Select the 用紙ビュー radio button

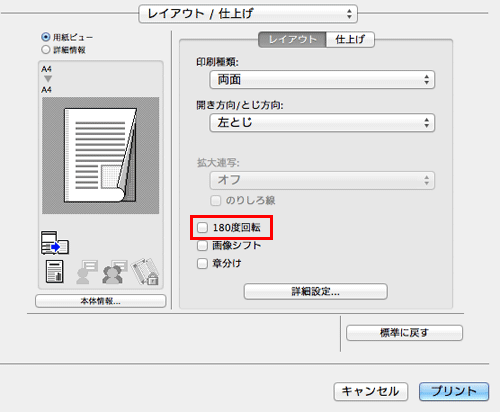tap(46, 37)
